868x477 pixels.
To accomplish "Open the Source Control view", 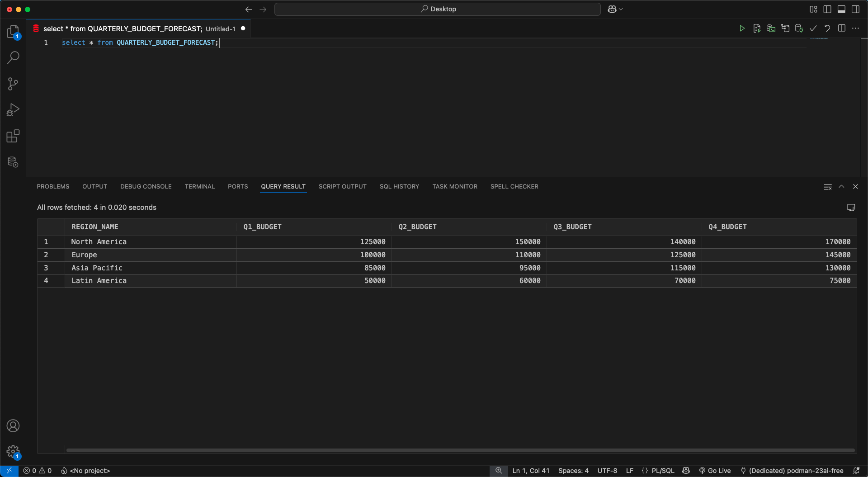I will tap(13, 84).
